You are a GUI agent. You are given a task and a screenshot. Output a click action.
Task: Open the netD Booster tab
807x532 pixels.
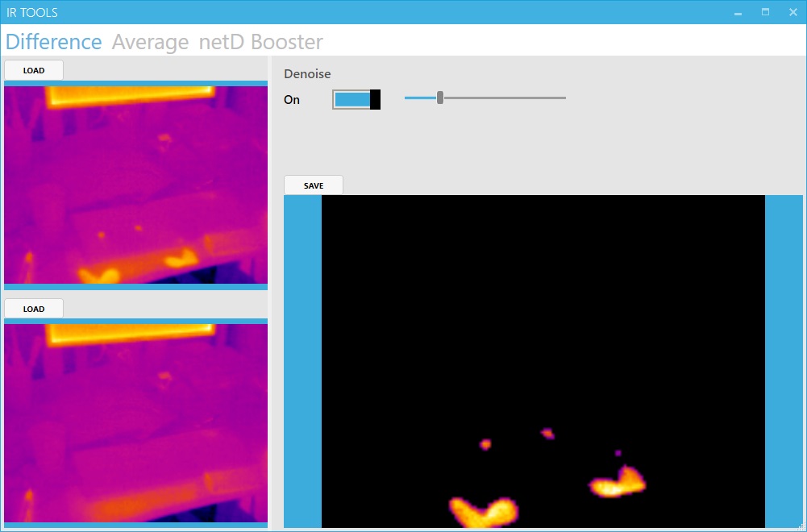260,41
